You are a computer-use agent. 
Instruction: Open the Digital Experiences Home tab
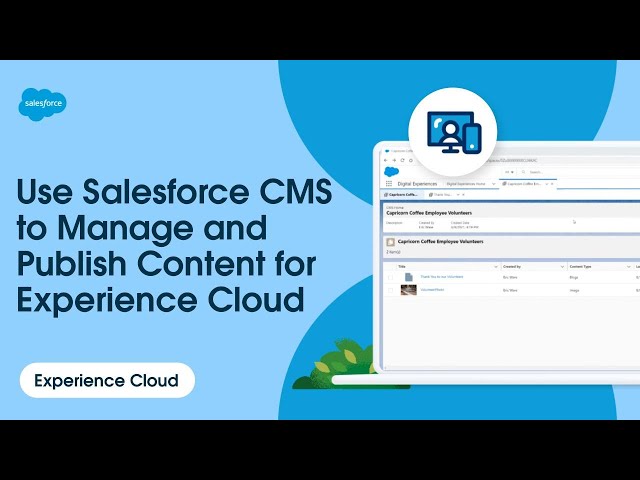(x=466, y=184)
